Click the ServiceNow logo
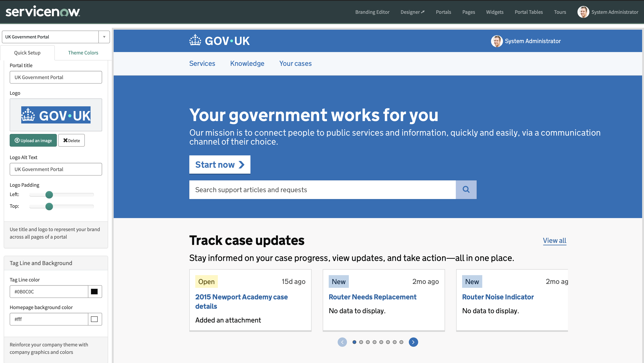 click(43, 12)
